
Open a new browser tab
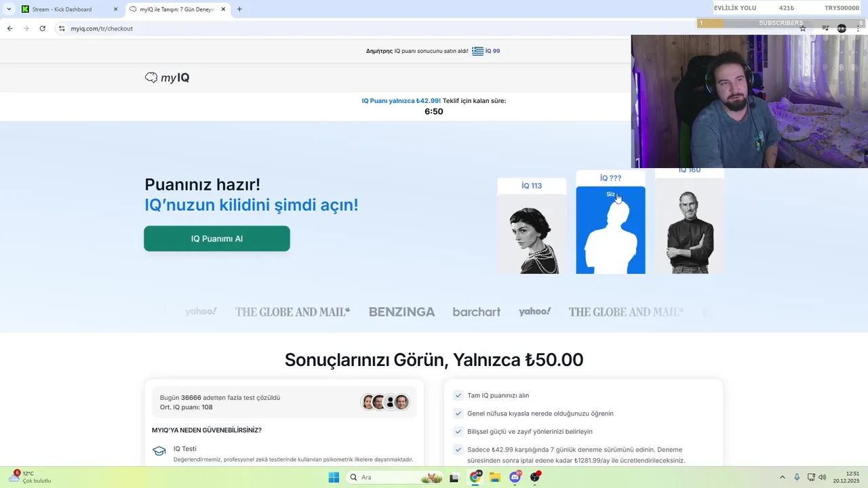click(x=239, y=9)
